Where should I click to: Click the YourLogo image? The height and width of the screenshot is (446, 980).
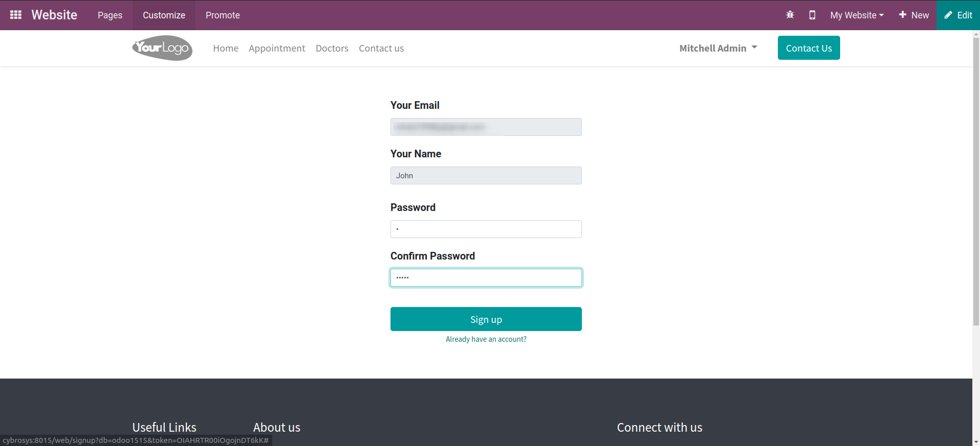(x=162, y=48)
